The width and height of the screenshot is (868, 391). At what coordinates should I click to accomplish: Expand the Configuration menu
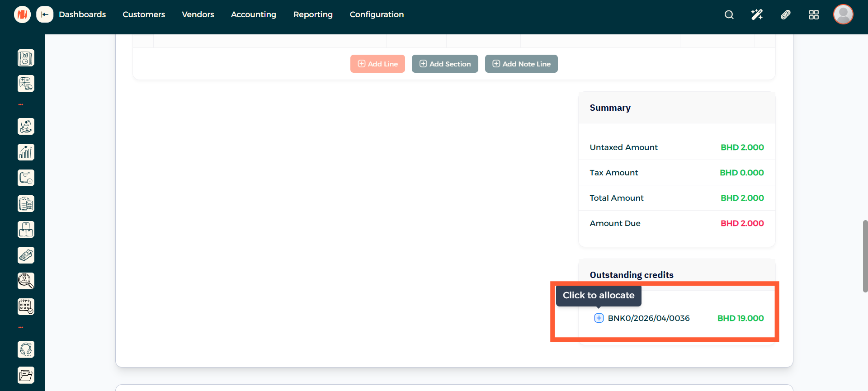[x=377, y=14]
